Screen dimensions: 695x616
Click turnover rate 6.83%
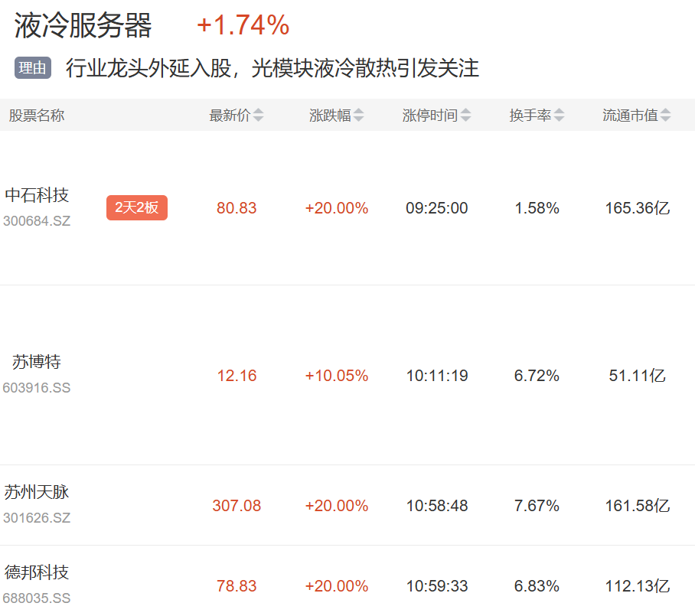(x=537, y=586)
